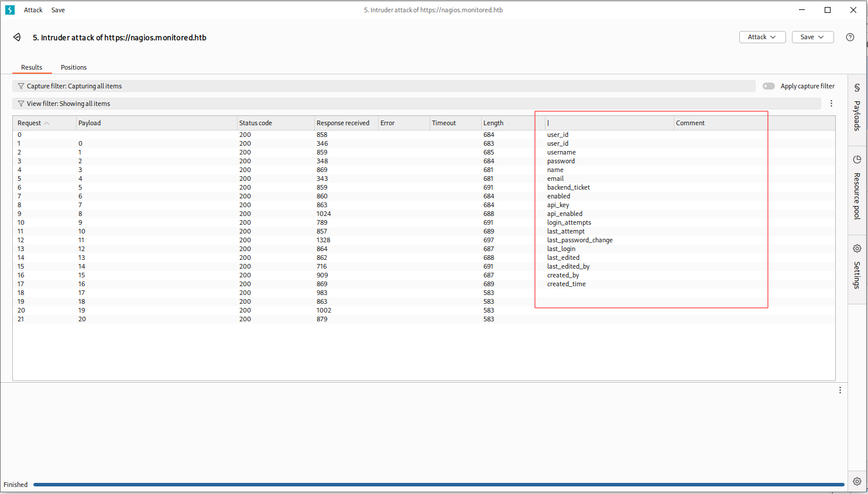Select the row showing last_password_change
The width and height of the screenshot is (868, 494).
[x=424, y=240]
